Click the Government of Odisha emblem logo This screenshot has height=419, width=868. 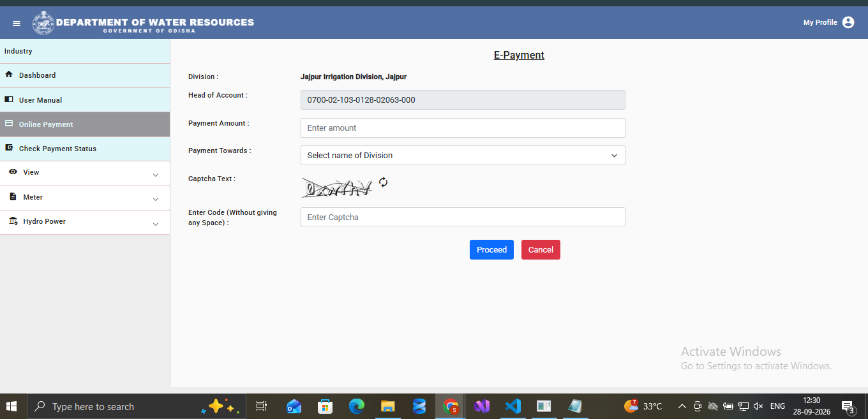[x=43, y=22]
